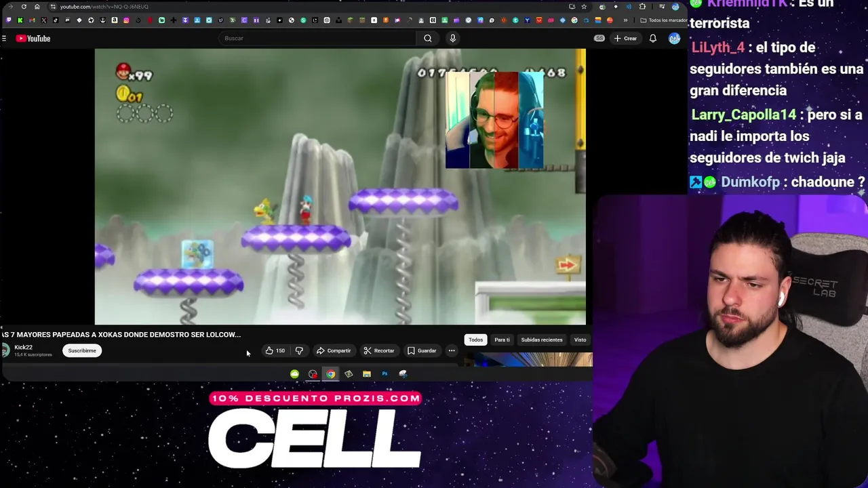
Task: Share the video via Compartir
Action: pos(334,350)
